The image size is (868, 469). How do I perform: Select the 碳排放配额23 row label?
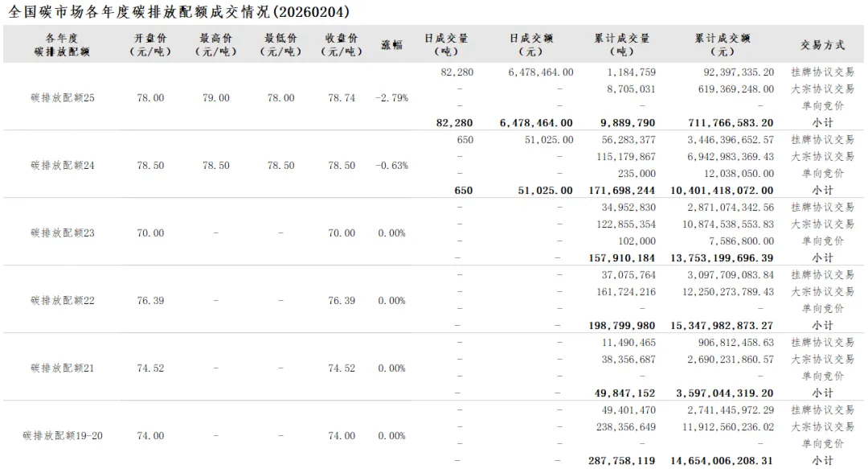pyautogui.click(x=63, y=233)
